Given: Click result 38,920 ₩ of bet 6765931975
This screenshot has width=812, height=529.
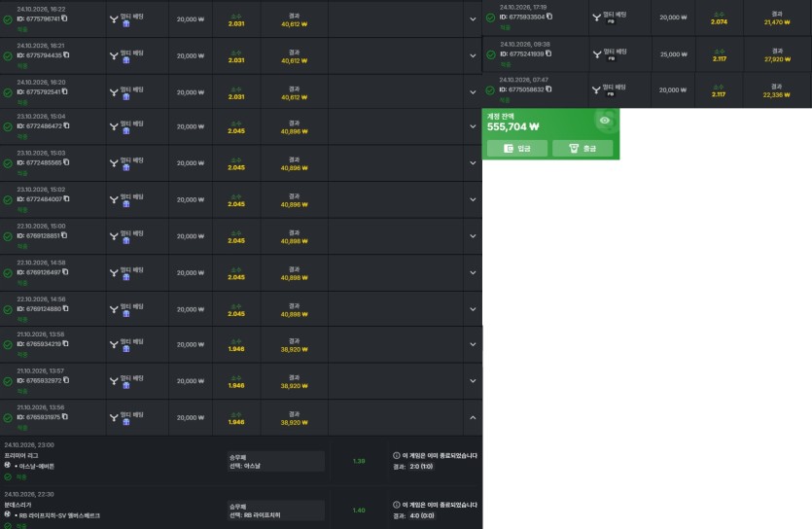Looking at the screenshot, I should coord(294,422).
